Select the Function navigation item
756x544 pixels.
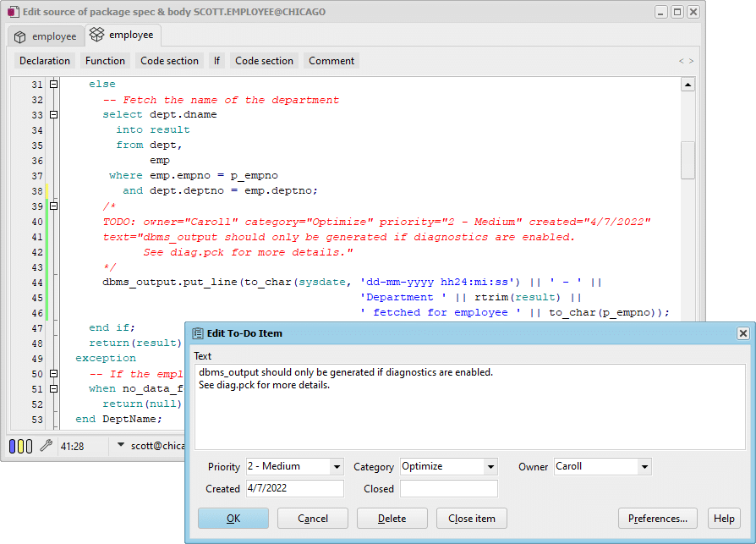click(105, 61)
